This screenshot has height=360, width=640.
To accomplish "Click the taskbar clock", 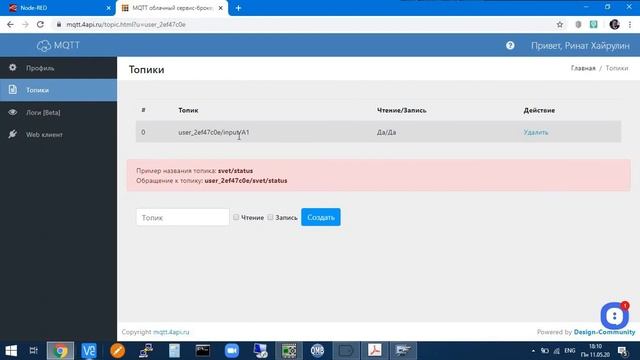I will [596, 351].
